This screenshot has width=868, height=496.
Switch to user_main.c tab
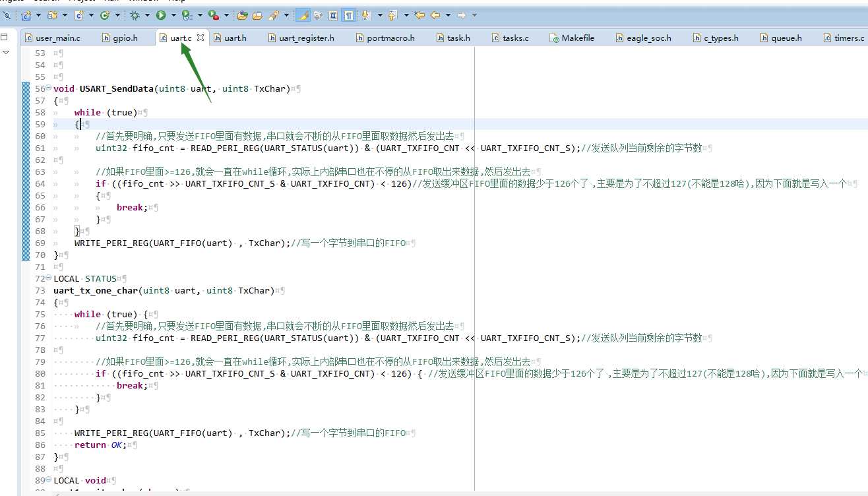coord(52,38)
